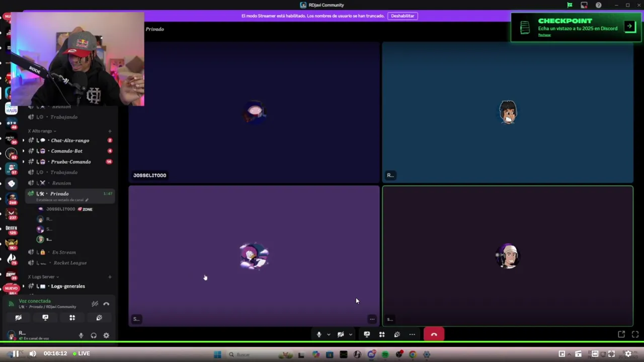Collapse the Alto rango category
This screenshot has width=644, height=362.
42,131
